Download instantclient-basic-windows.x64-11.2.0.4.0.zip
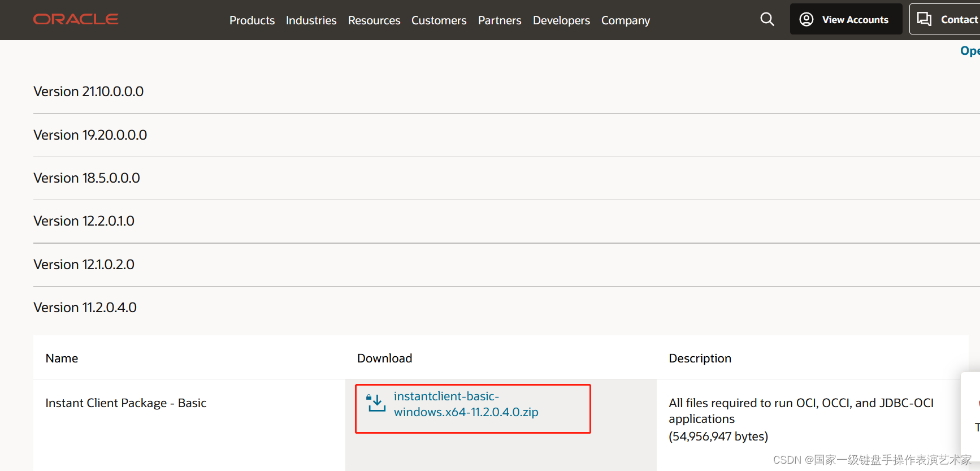 466,404
